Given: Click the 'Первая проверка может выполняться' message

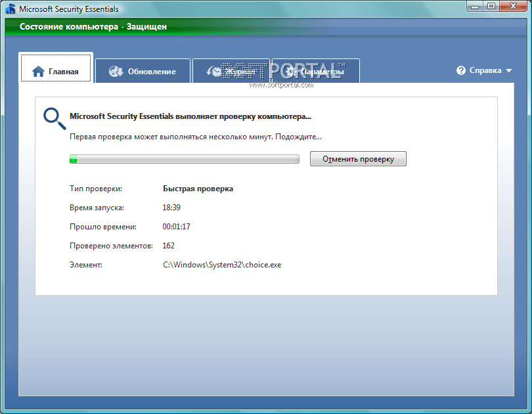Looking at the screenshot, I should pyautogui.click(x=196, y=137).
